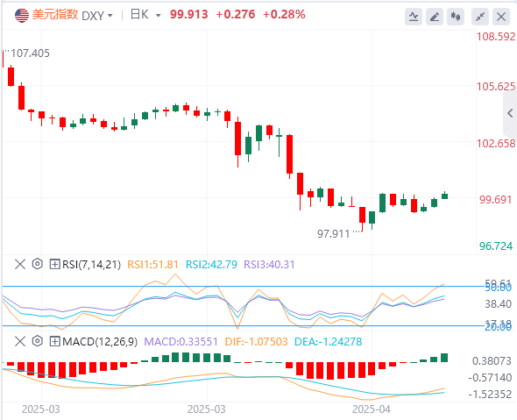Expand the MACD panel plus box
Image resolution: width=517 pixels, height=420 pixels.
[x=54, y=341]
